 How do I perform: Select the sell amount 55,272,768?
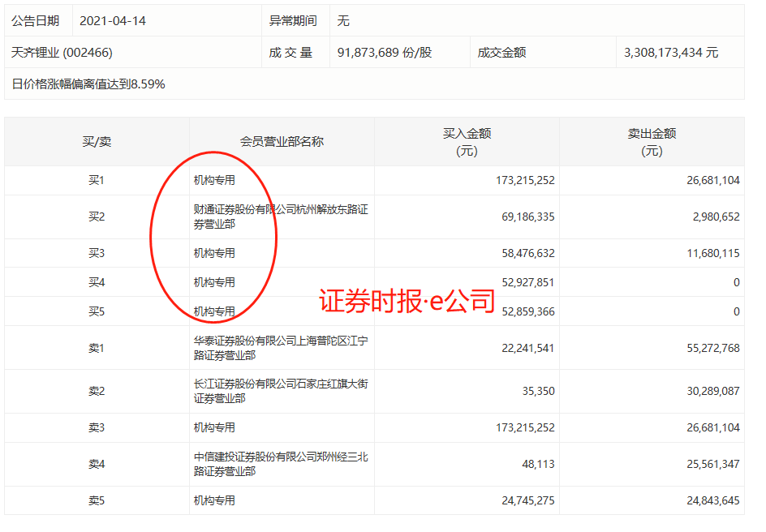(708, 348)
